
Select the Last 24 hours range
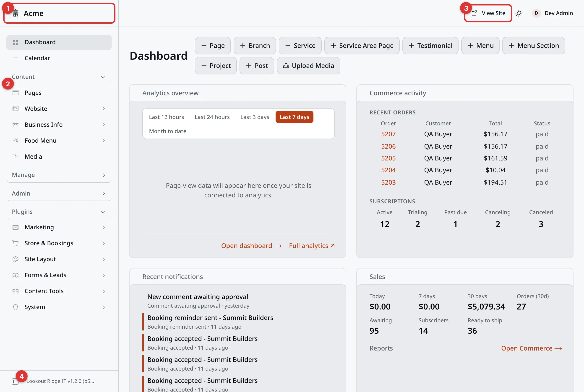pos(212,117)
